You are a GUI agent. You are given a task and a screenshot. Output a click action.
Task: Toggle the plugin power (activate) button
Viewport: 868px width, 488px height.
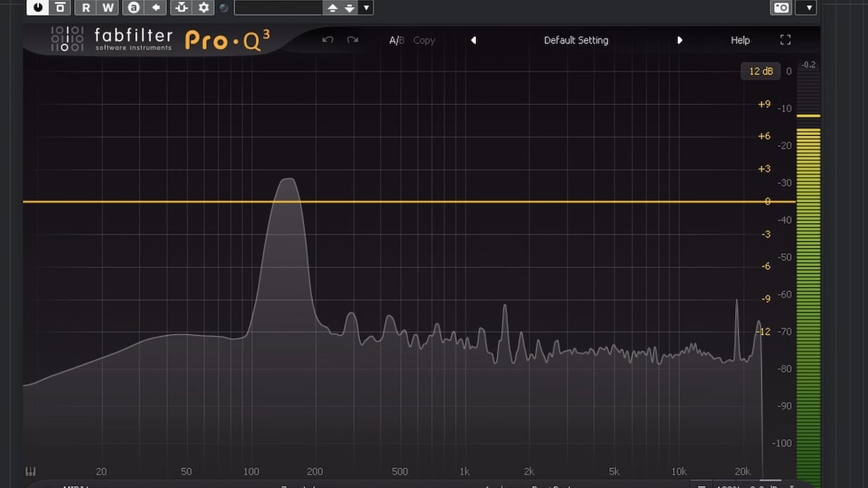tap(37, 7)
